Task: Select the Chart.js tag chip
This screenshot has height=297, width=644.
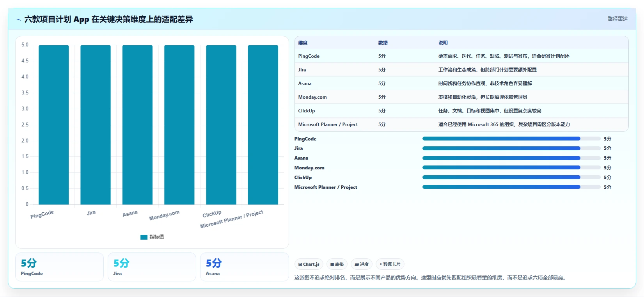Action: click(309, 264)
